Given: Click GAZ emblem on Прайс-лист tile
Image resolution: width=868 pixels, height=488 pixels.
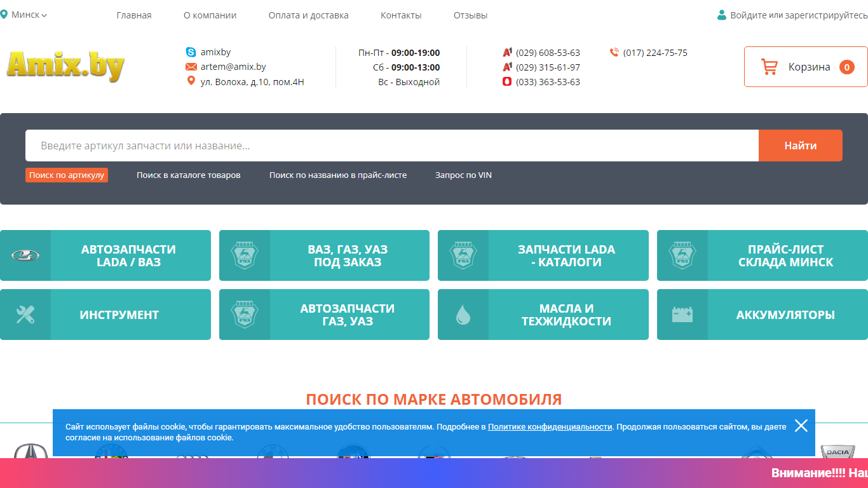Looking at the screenshot, I should point(682,255).
